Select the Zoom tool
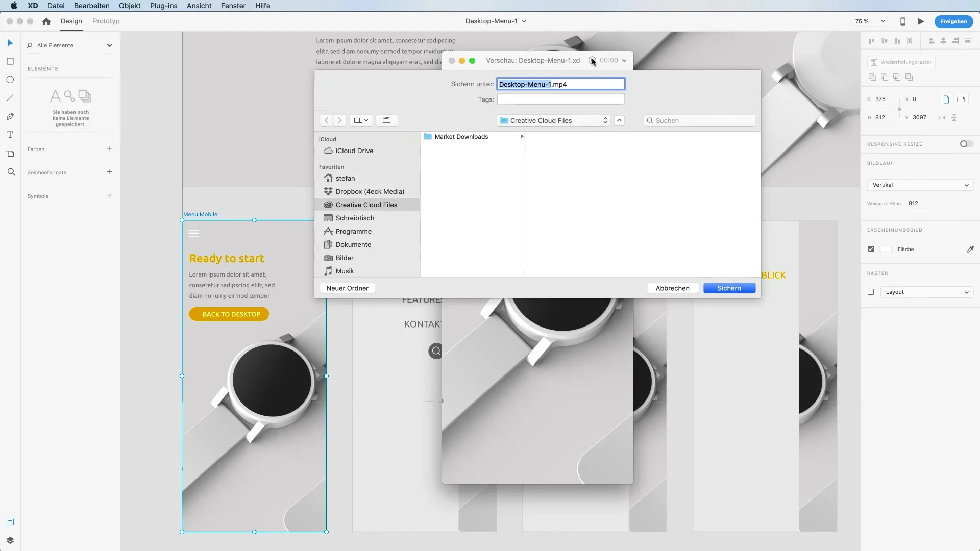Image resolution: width=980 pixels, height=551 pixels. (x=11, y=172)
